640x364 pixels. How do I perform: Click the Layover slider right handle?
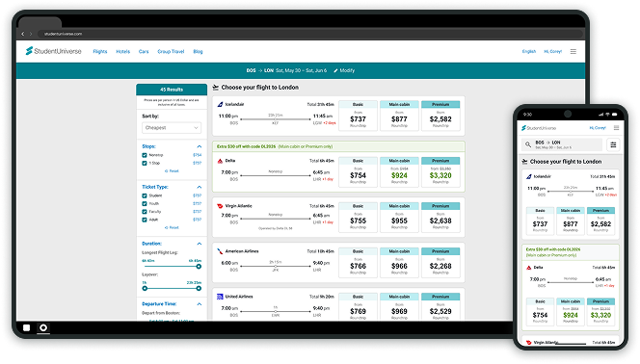coord(199,289)
